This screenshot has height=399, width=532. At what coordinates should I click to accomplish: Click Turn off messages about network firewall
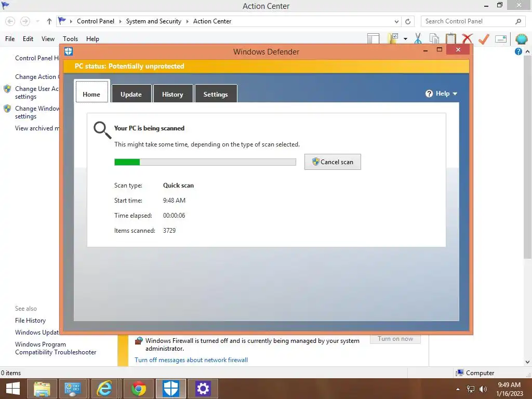(x=191, y=360)
